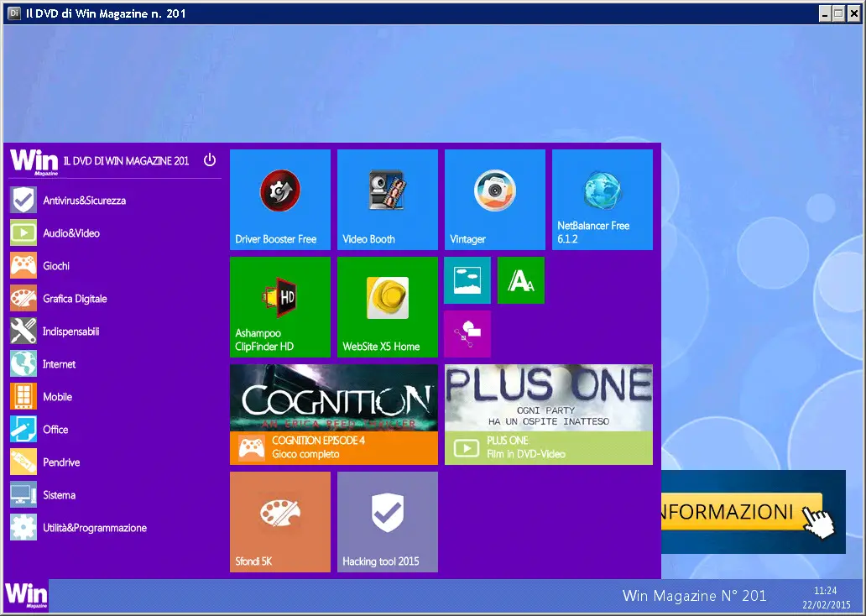Click the Sistema monitor icon
The image size is (866, 616).
(x=23, y=494)
